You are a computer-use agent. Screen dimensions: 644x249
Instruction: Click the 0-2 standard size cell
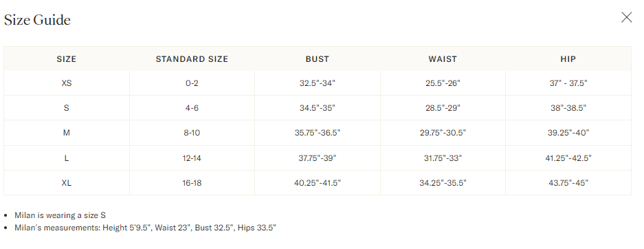point(192,83)
